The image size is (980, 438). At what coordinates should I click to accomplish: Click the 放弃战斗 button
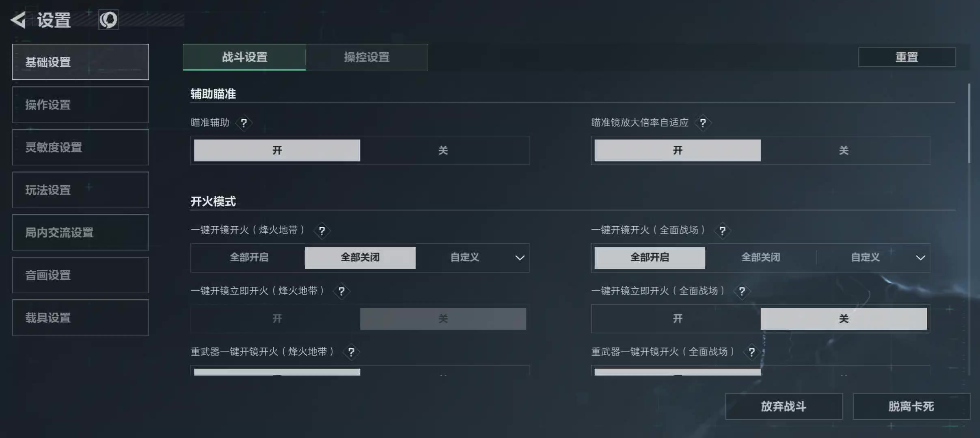[x=784, y=406]
